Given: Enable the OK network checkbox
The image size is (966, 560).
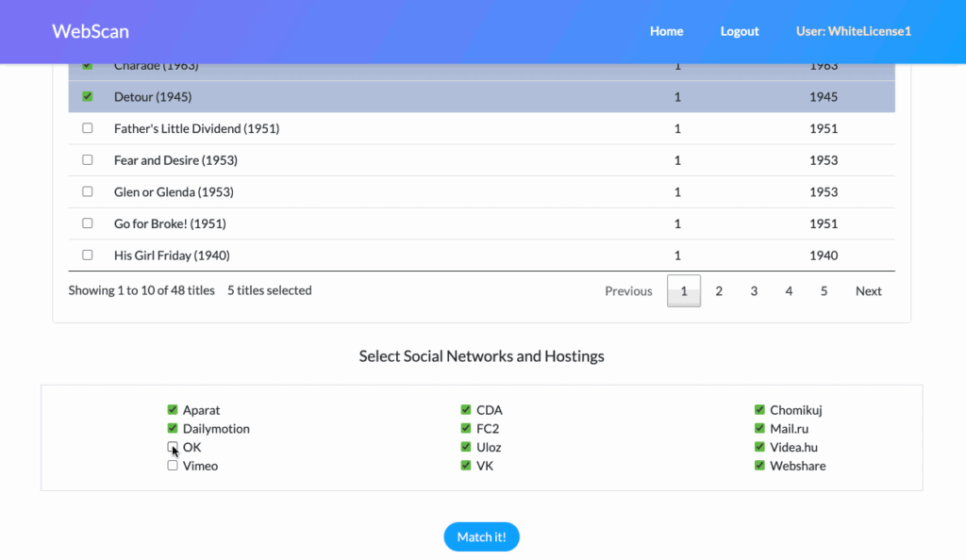Looking at the screenshot, I should (x=173, y=447).
